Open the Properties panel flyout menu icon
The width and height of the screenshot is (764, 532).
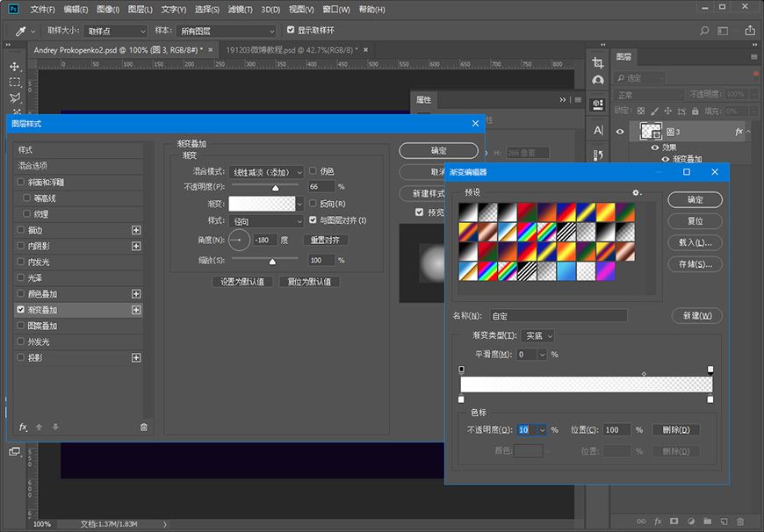click(x=578, y=99)
